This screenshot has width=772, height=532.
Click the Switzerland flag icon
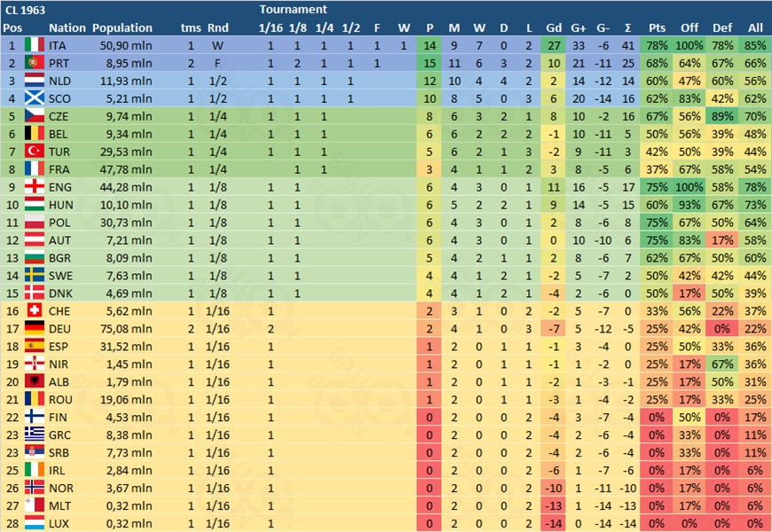(35, 311)
